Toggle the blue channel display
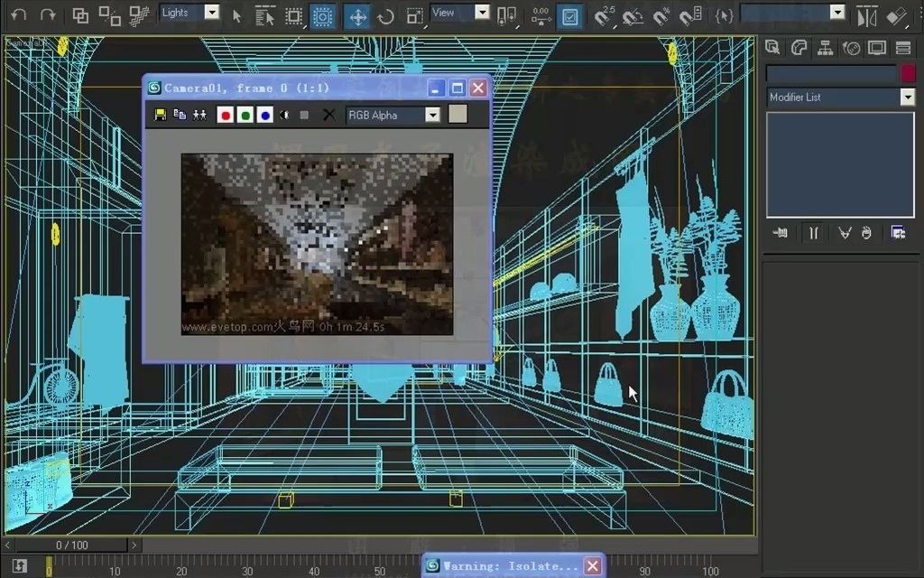The width and height of the screenshot is (924, 578). 264,115
